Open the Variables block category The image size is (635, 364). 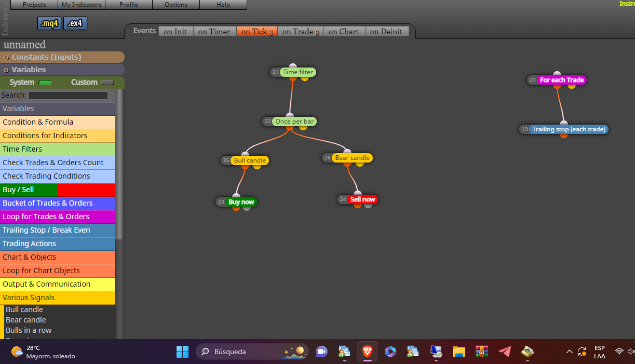(58, 109)
